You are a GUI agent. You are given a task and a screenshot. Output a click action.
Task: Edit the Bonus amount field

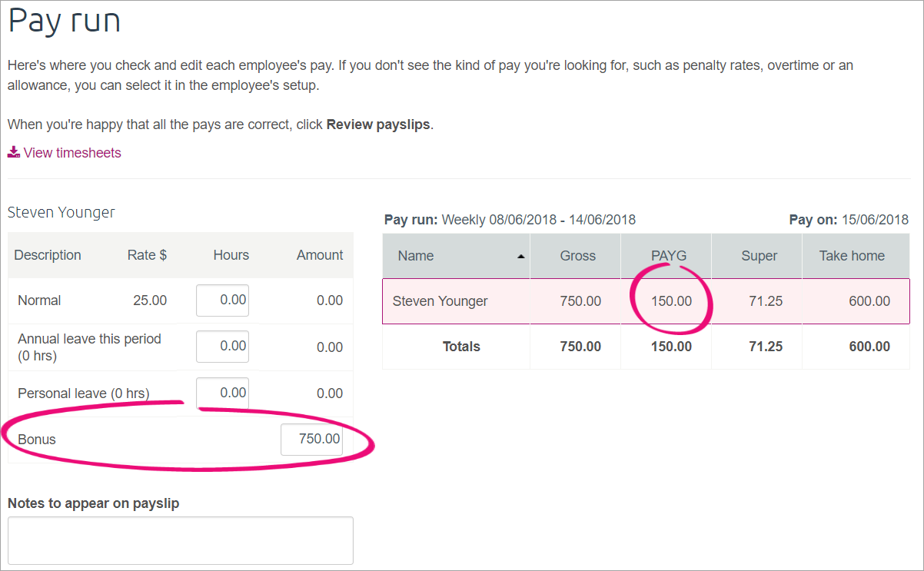[x=311, y=440]
